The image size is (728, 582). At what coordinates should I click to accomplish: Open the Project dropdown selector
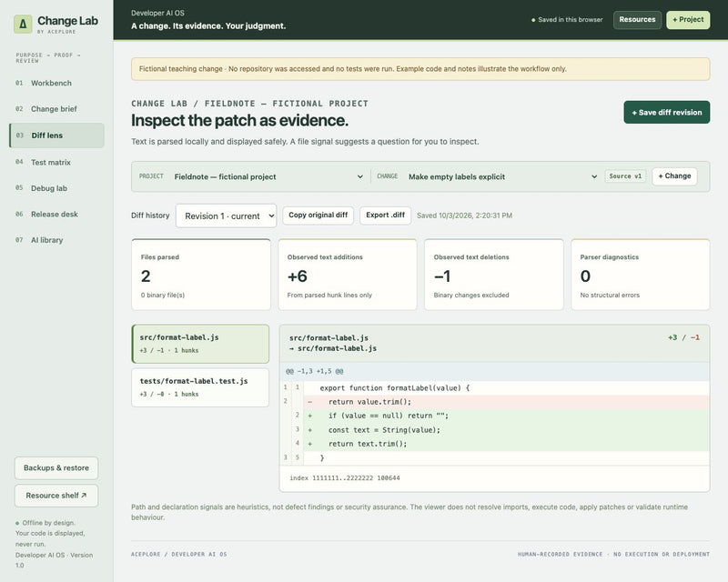click(268, 176)
